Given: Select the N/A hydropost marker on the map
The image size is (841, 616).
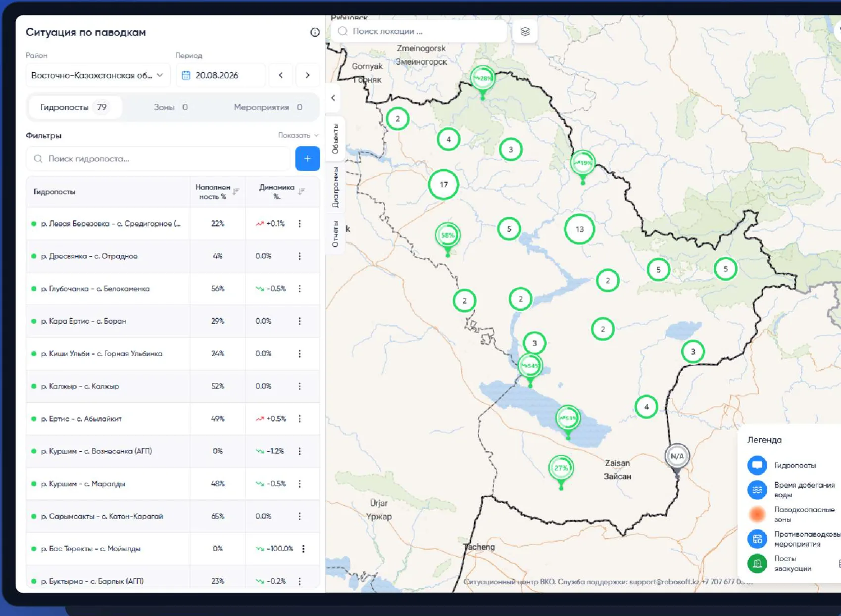Looking at the screenshot, I should tap(677, 457).
